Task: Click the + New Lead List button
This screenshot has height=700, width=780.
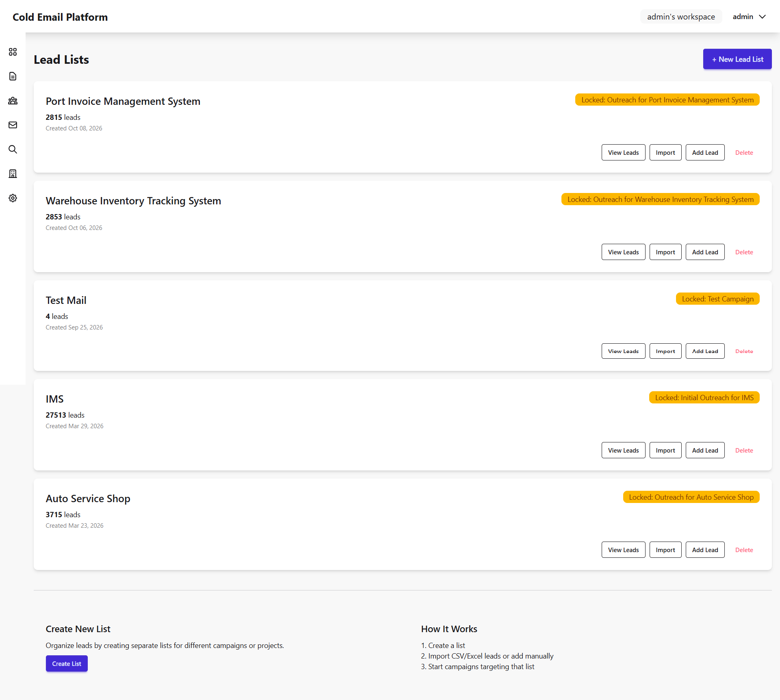Action: (x=737, y=59)
